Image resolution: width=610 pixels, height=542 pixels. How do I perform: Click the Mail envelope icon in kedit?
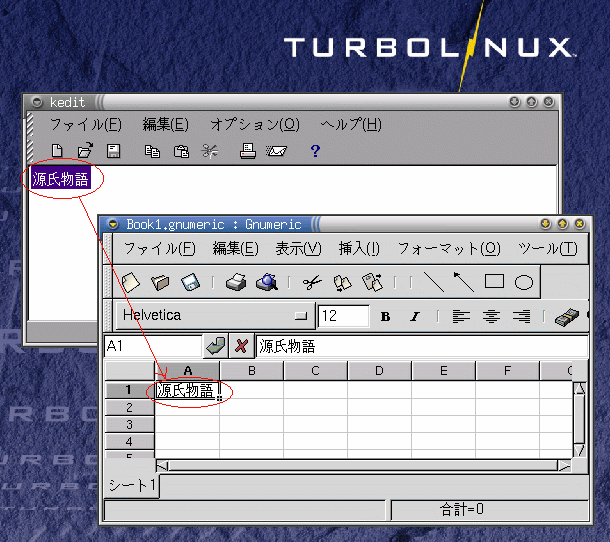click(276, 151)
